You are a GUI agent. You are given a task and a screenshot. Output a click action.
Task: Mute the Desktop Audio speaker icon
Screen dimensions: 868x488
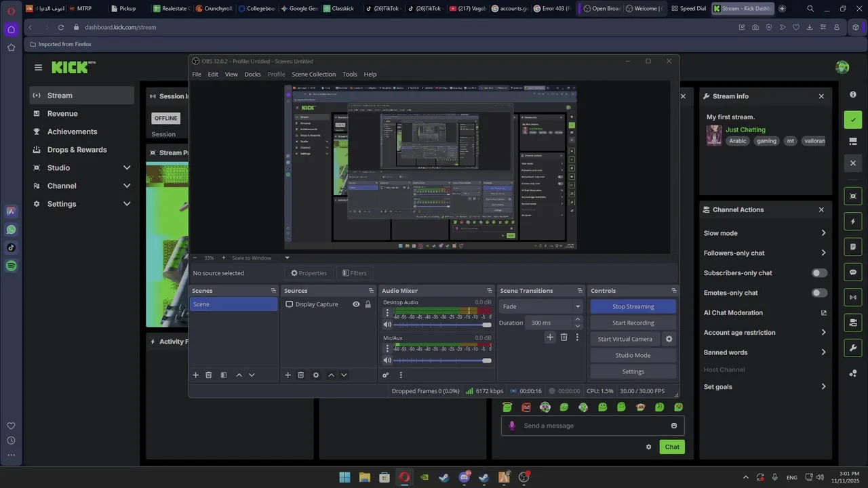point(387,325)
